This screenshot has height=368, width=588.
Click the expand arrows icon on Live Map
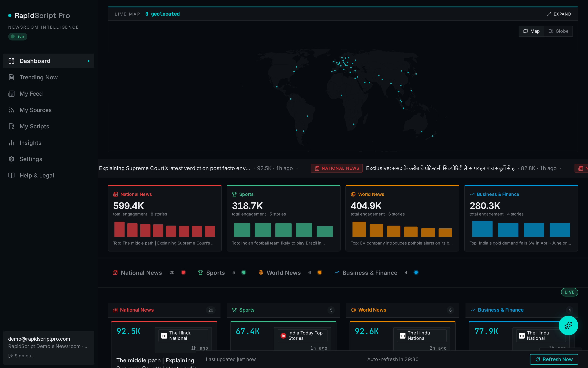click(549, 14)
